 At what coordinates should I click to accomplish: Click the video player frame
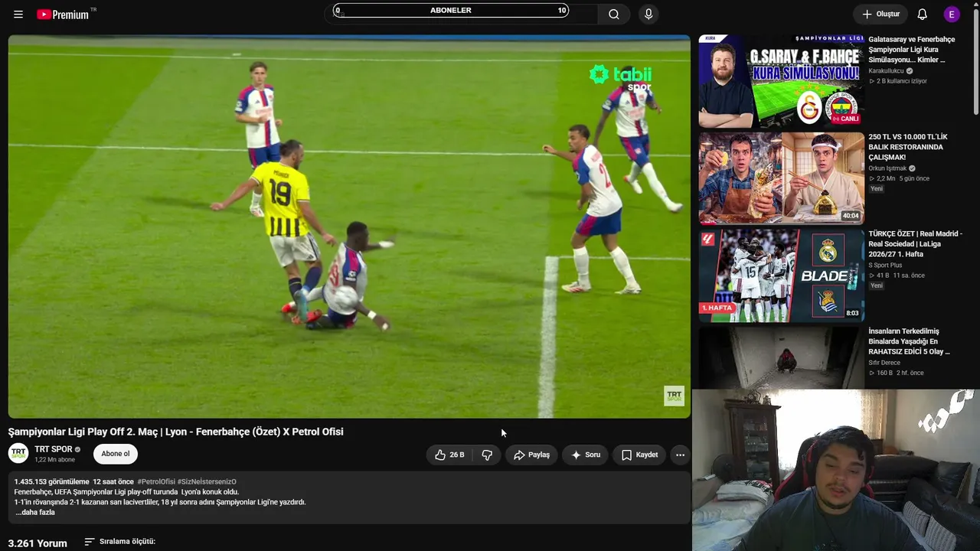click(349, 227)
